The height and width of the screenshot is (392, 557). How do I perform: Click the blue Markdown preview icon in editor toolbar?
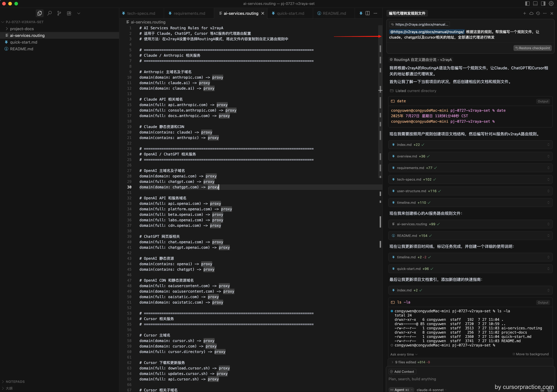tap(361, 13)
